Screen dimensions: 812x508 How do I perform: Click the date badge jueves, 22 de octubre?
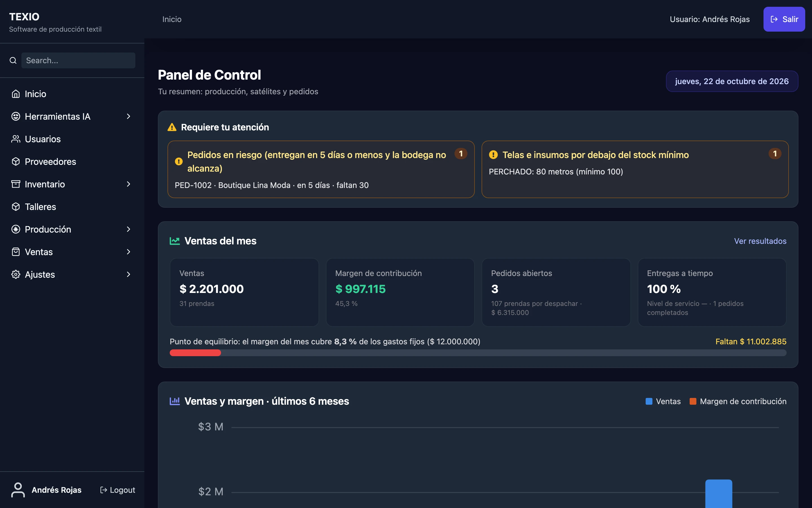(732, 81)
